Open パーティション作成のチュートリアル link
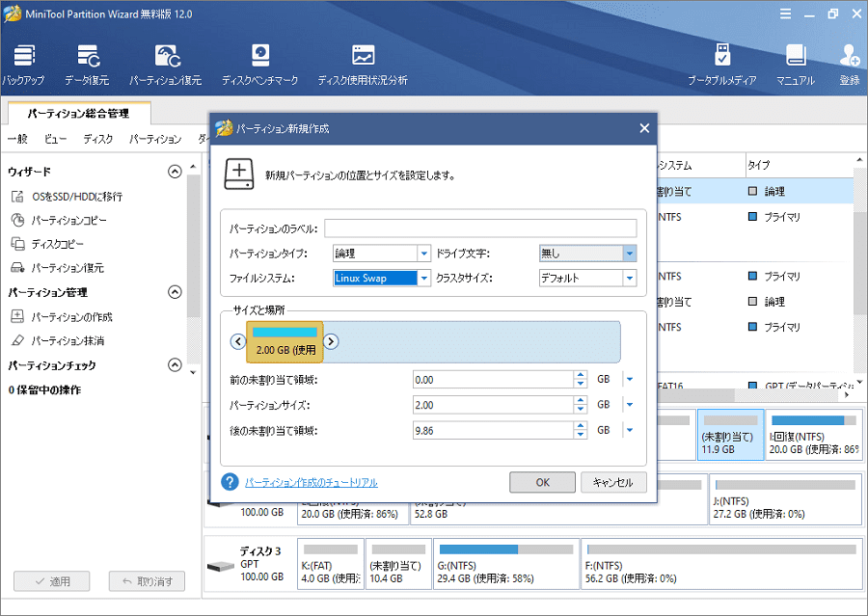Viewport: 868px width, 616px height. [312, 483]
